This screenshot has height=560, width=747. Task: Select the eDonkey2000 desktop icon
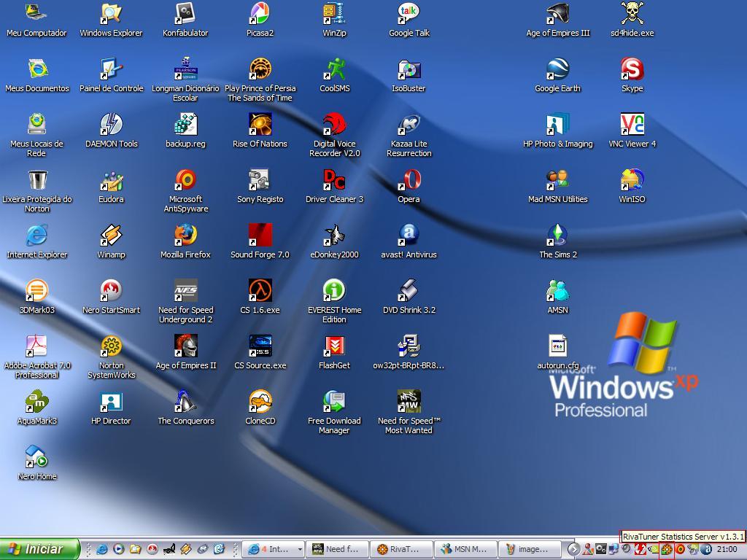click(x=334, y=235)
